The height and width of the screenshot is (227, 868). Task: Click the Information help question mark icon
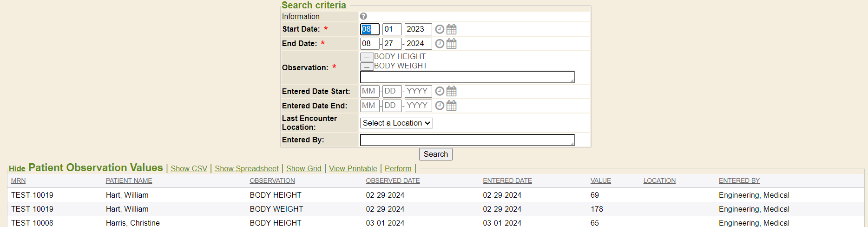click(363, 16)
